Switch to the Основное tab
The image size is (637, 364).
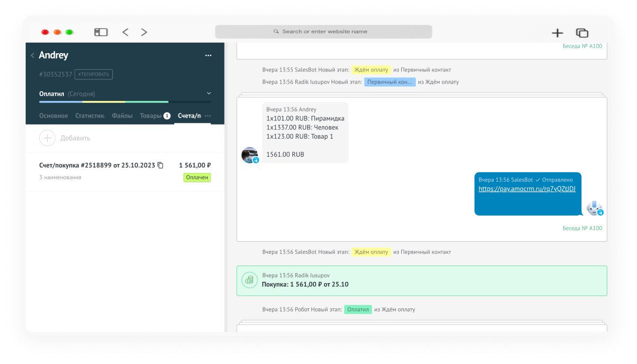[x=54, y=116]
